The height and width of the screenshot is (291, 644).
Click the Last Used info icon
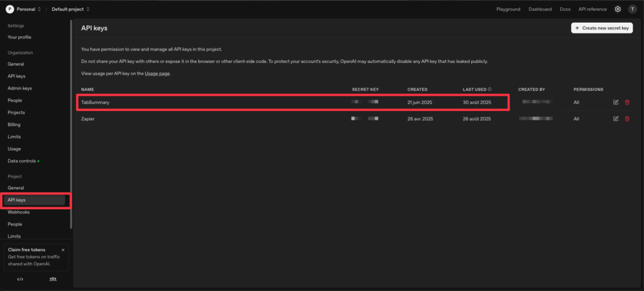click(x=489, y=89)
